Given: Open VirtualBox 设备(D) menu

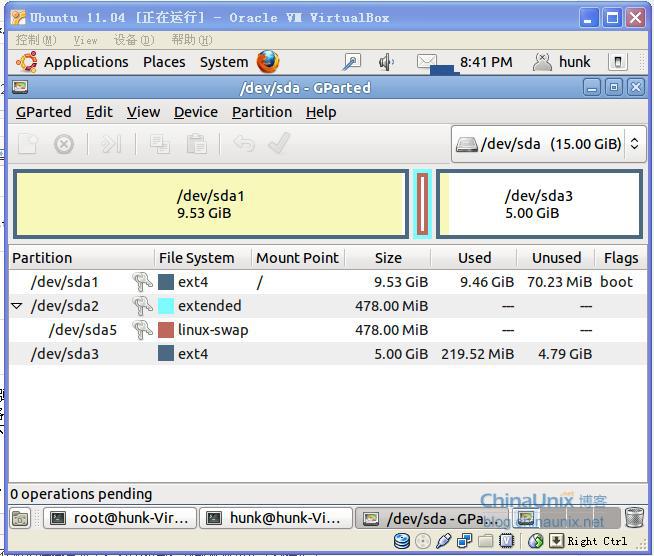Looking at the screenshot, I should pyautogui.click(x=134, y=40).
